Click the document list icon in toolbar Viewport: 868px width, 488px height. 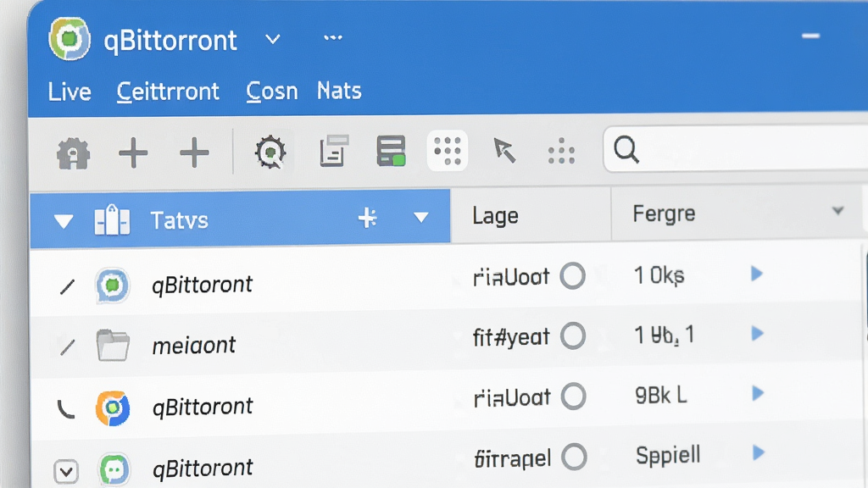point(334,151)
